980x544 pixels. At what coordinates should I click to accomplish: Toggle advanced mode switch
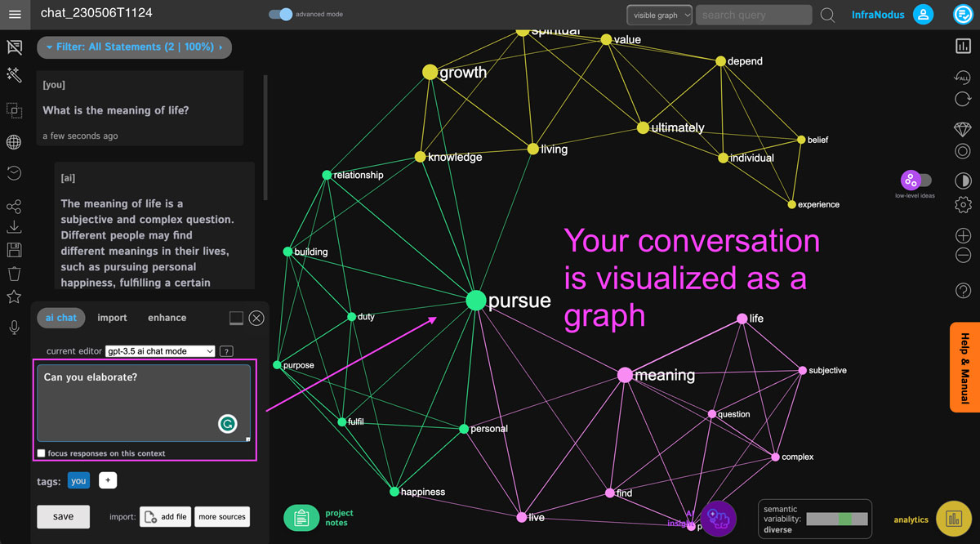click(280, 15)
